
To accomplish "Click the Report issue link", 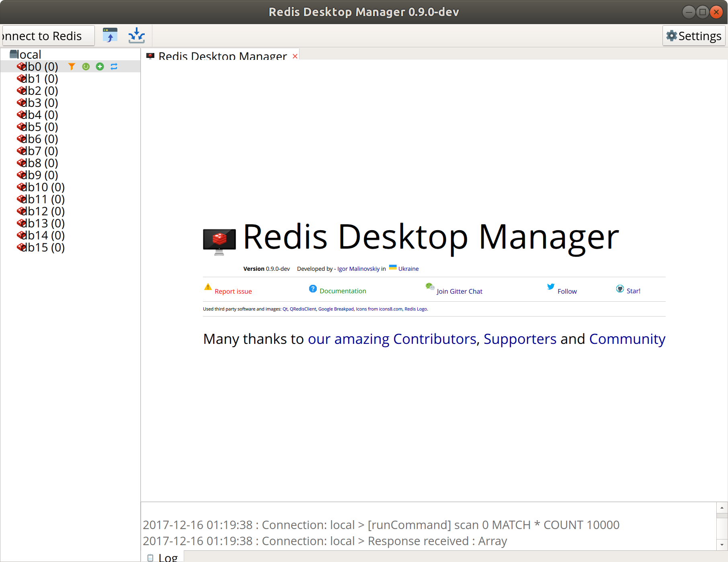I will pyautogui.click(x=233, y=291).
